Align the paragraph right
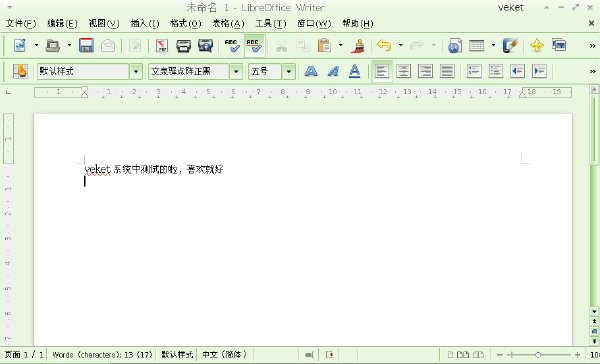The image size is (600, 364). point(426,71)
